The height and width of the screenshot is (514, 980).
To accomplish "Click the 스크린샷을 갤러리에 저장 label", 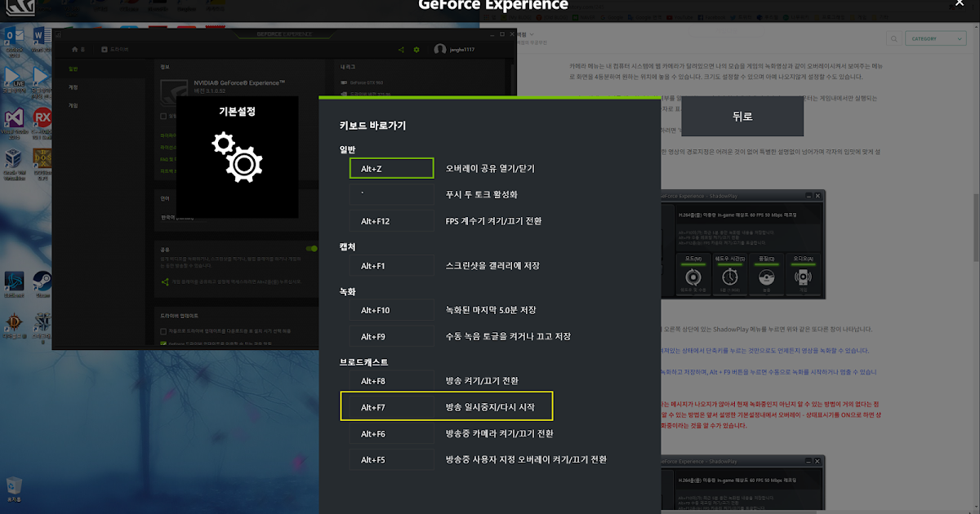I will pos(492,266).
